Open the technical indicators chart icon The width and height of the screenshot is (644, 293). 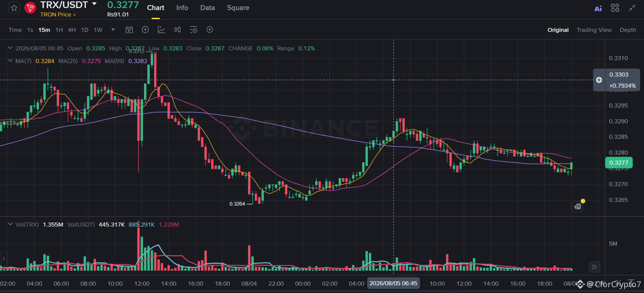[x=161, y=30]
